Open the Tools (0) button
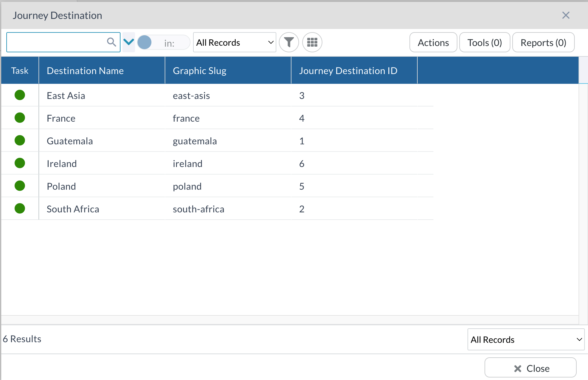This screenshot has height=380, width=588. click(x=485, y=42)
